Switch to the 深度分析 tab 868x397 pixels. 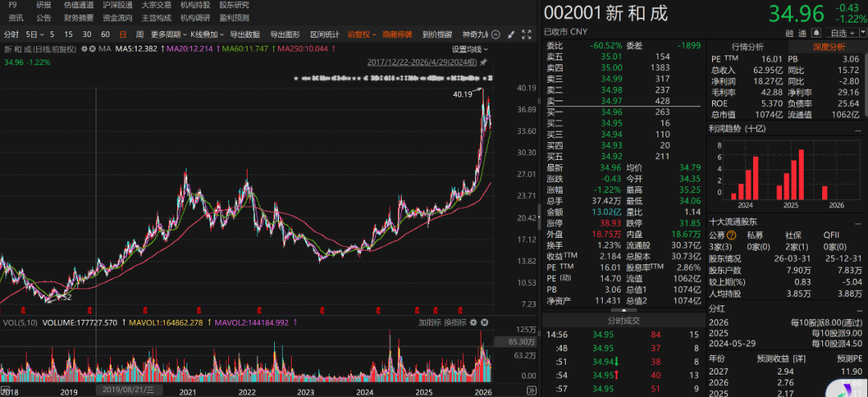point(828,46)
